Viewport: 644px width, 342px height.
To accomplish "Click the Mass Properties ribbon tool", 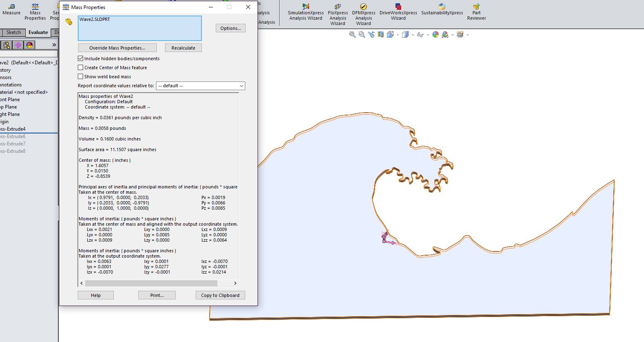I will point(35,12).
